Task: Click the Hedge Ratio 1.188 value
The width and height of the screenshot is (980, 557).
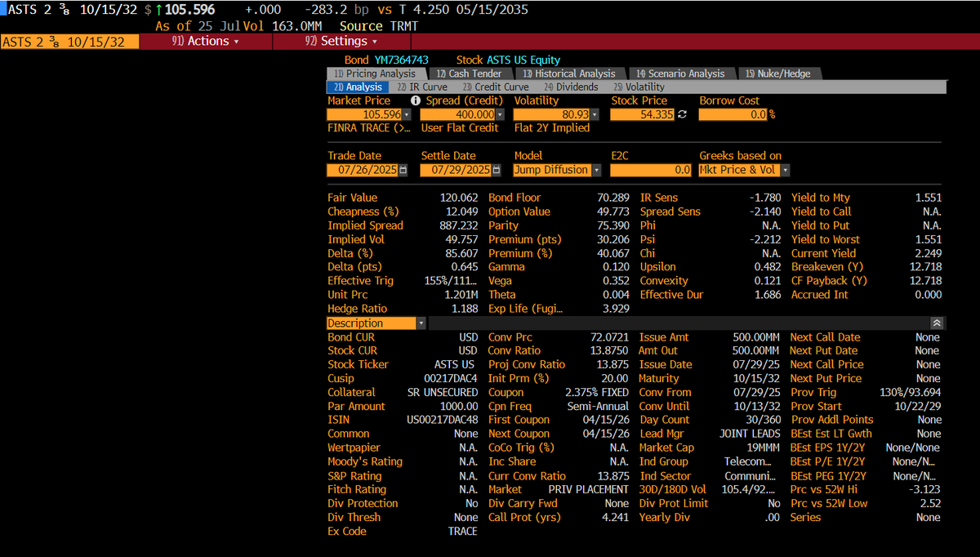Action: [465, 309]
